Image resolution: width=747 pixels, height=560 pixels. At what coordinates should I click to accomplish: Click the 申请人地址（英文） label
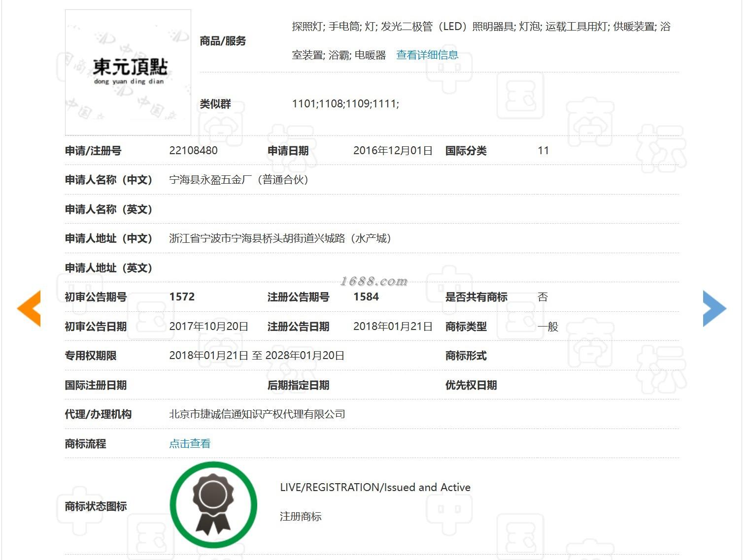(109, 268)
